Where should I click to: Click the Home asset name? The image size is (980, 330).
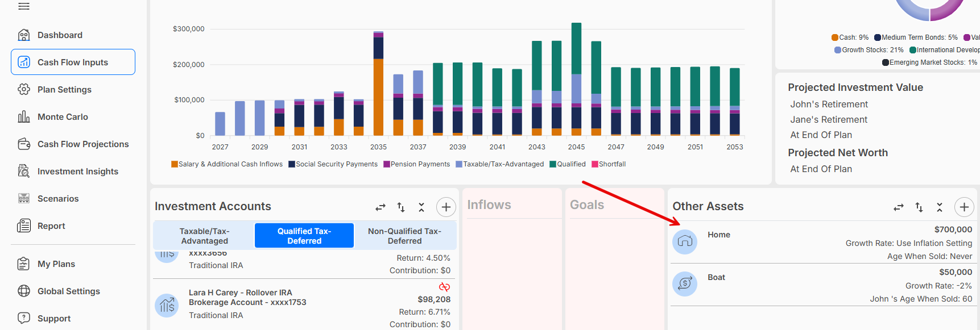[x=719, y=235]
